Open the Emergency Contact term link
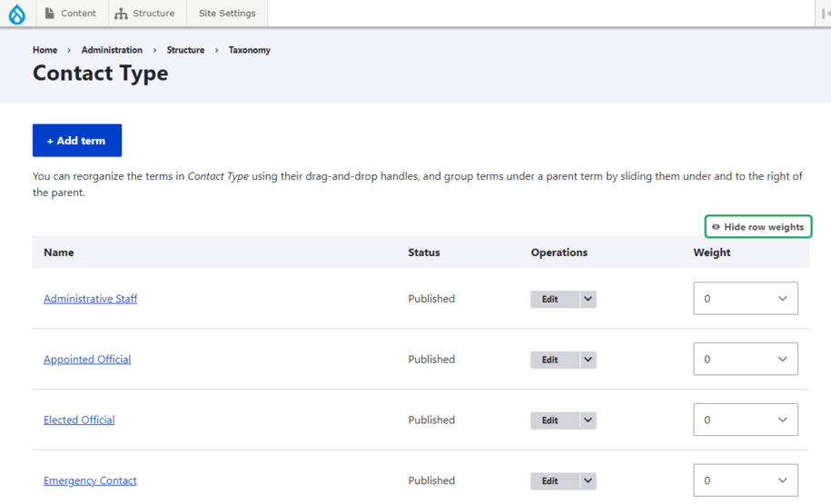Viewport: 831px width, 504px height. tap(90, 481)
